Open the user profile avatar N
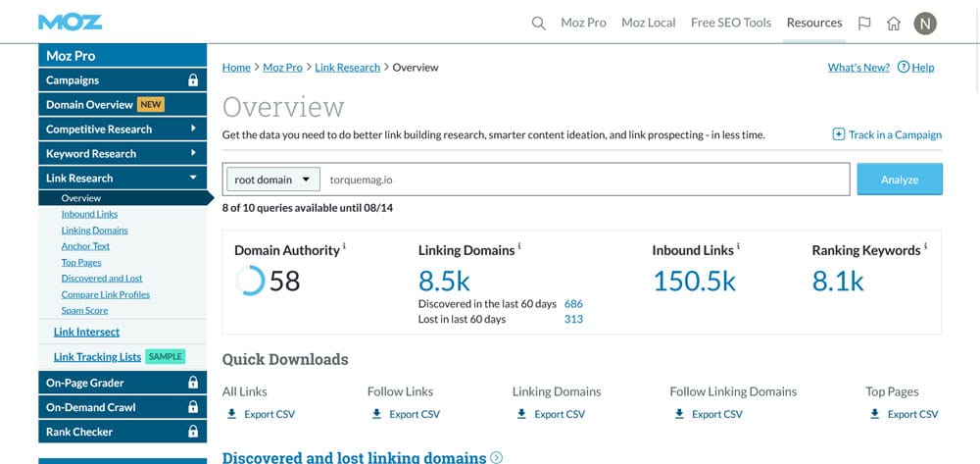980x464 pixels. click(x=924, y=23)
